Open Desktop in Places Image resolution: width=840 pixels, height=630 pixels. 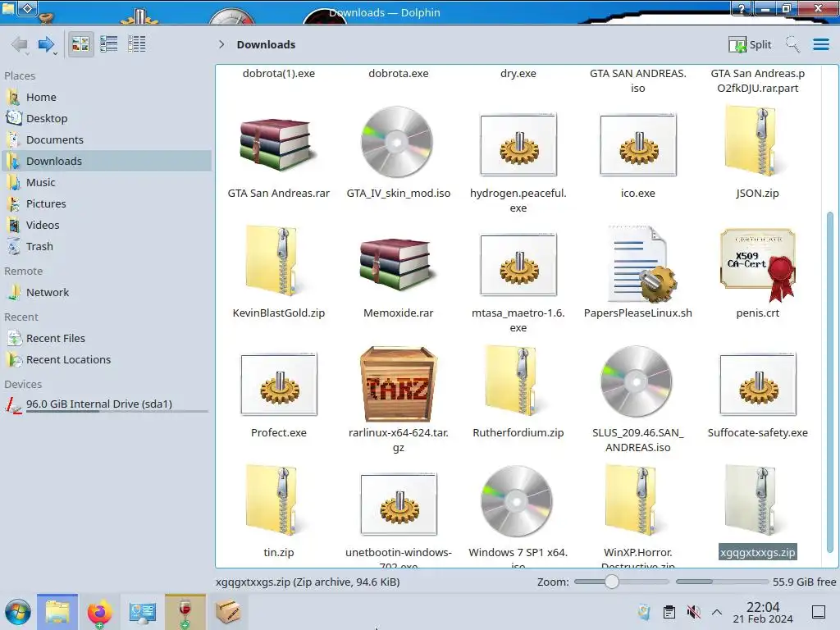tap(106, 118)
